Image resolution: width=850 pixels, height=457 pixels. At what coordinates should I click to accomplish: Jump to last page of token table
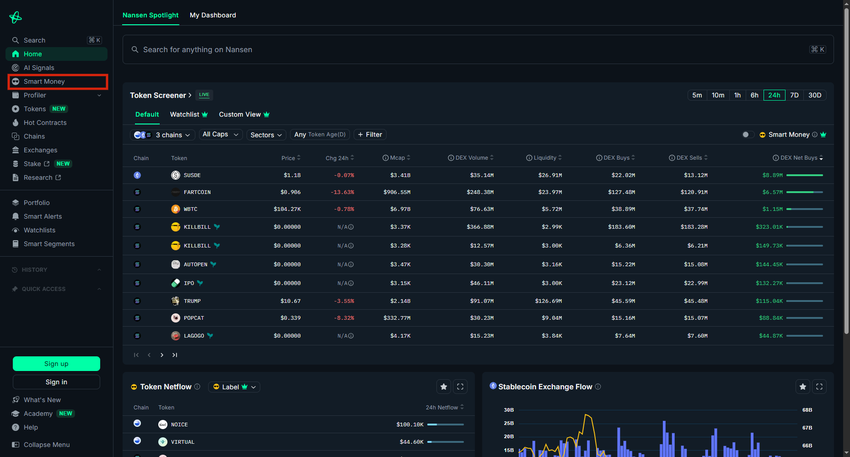pos(174,355)
